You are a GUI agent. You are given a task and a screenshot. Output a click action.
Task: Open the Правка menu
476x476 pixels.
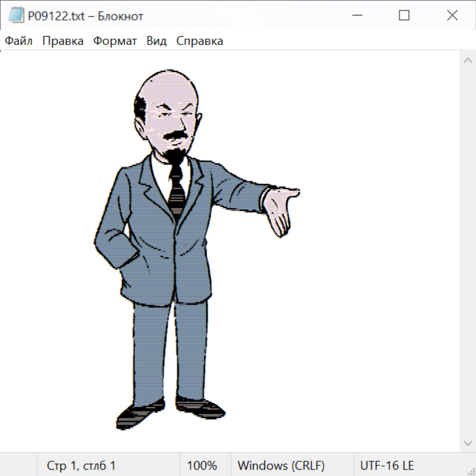[x=63, y=41]
